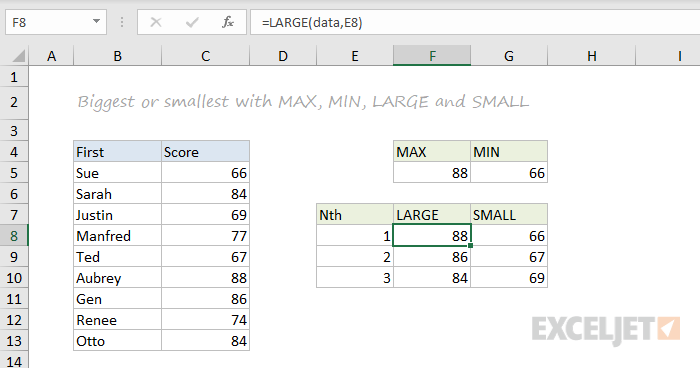Select column C header
The image size is (700, 368).
(205, 56)
